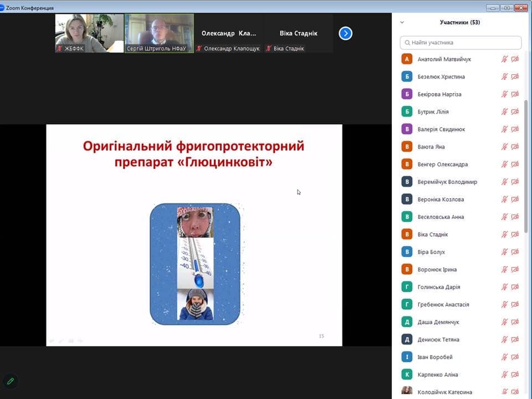Screen dimensions: 532x399
Task: Collapse the participants panel chevron
Action: click(x=402, y=22)
